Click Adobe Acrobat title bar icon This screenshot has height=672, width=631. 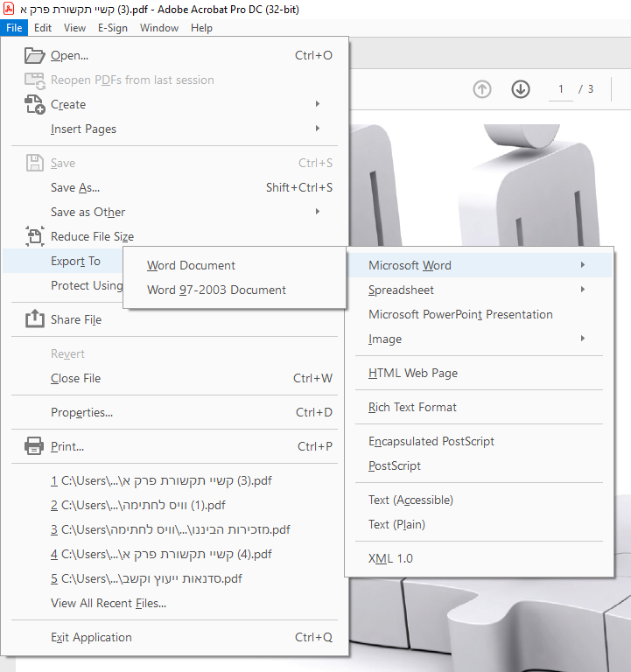point(9,9)
